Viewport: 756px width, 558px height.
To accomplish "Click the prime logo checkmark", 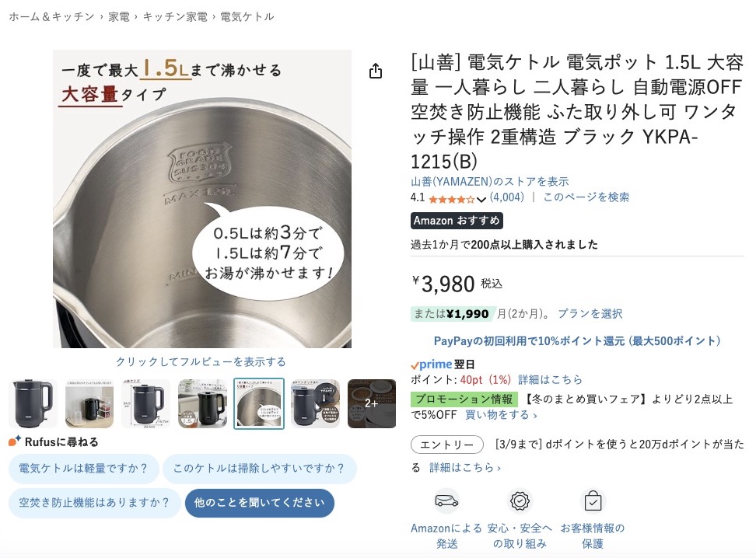I will pyautogui.click(x=415, y=366).
